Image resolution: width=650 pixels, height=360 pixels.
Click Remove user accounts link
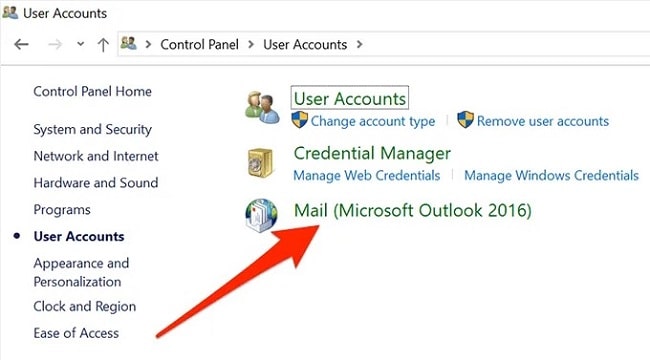coord(543,121)
